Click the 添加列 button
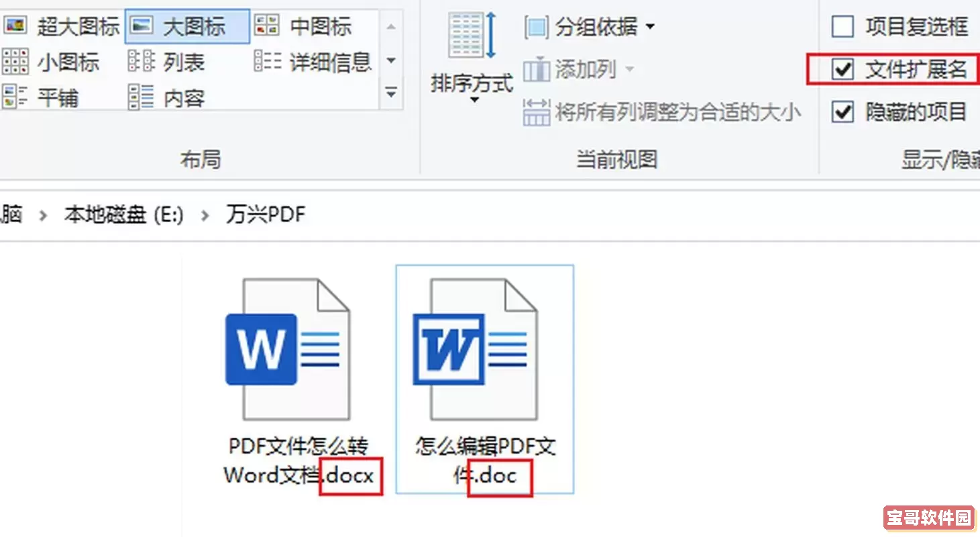 click(x=580, y=68)
